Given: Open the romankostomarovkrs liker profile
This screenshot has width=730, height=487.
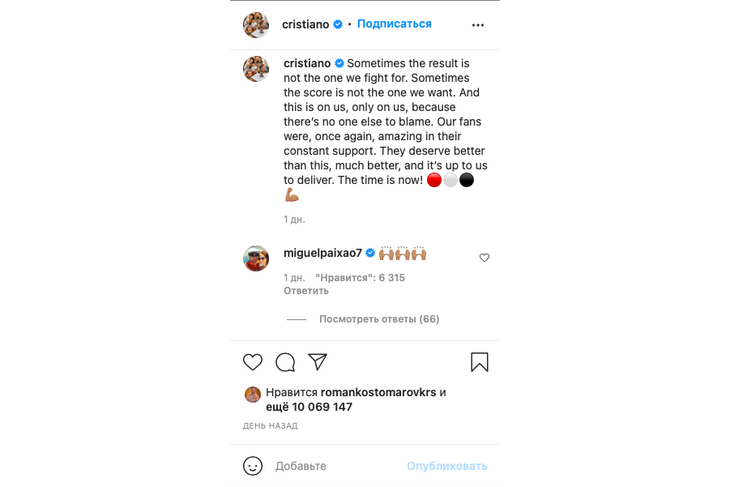Looking at the screenshot, I should click(x=379, y=392).
